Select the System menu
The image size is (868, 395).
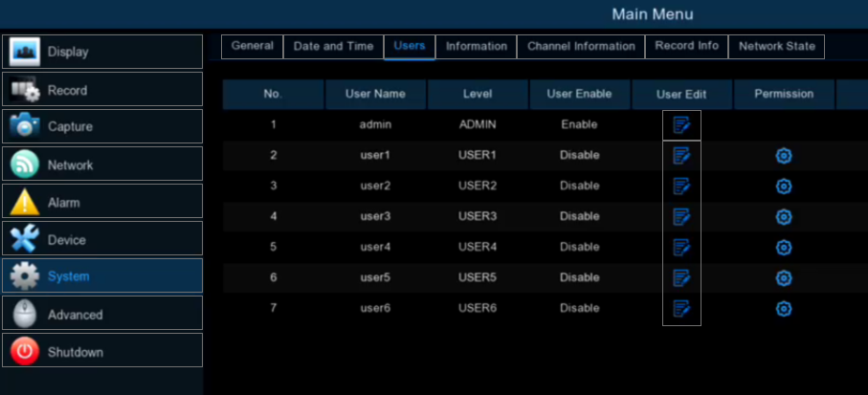(102, 275)
